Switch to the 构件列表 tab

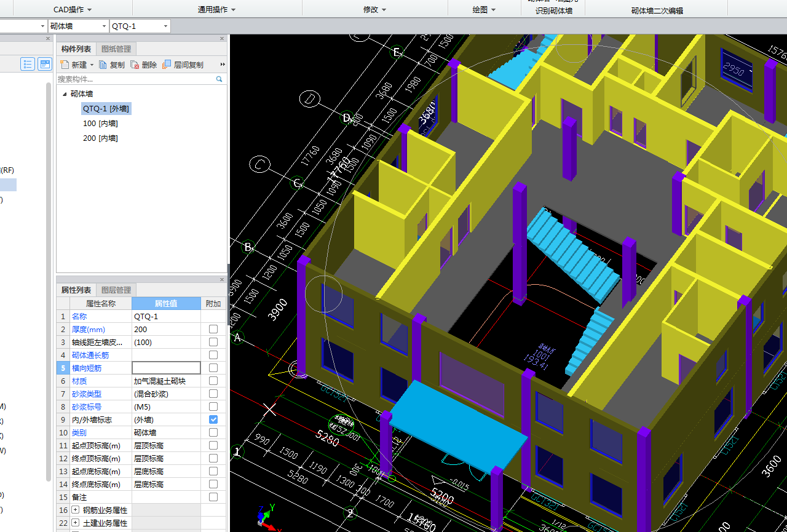76,49
